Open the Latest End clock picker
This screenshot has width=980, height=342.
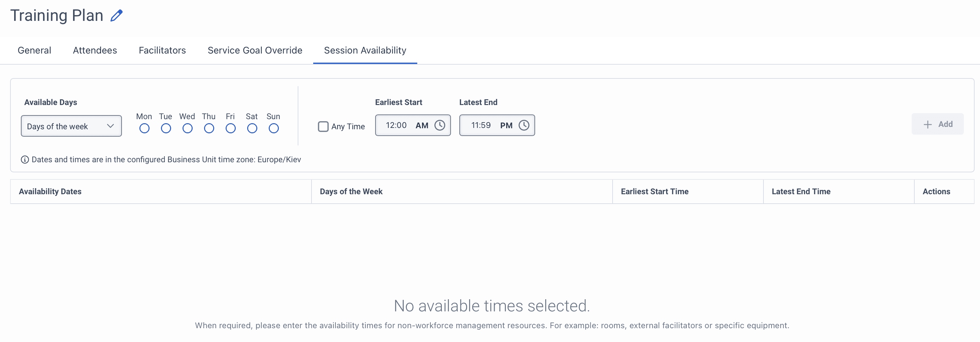click(524, 125)
